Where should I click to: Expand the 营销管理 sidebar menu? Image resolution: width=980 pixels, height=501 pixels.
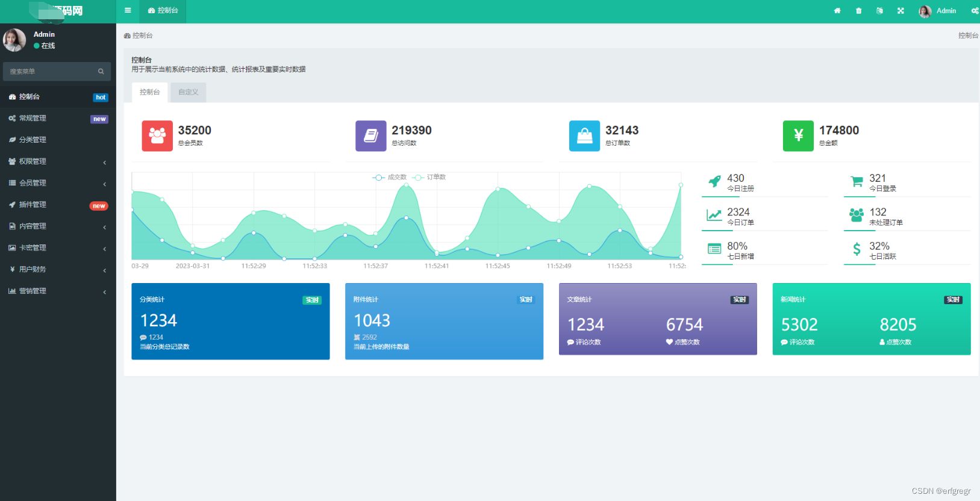tap(57, 291)
